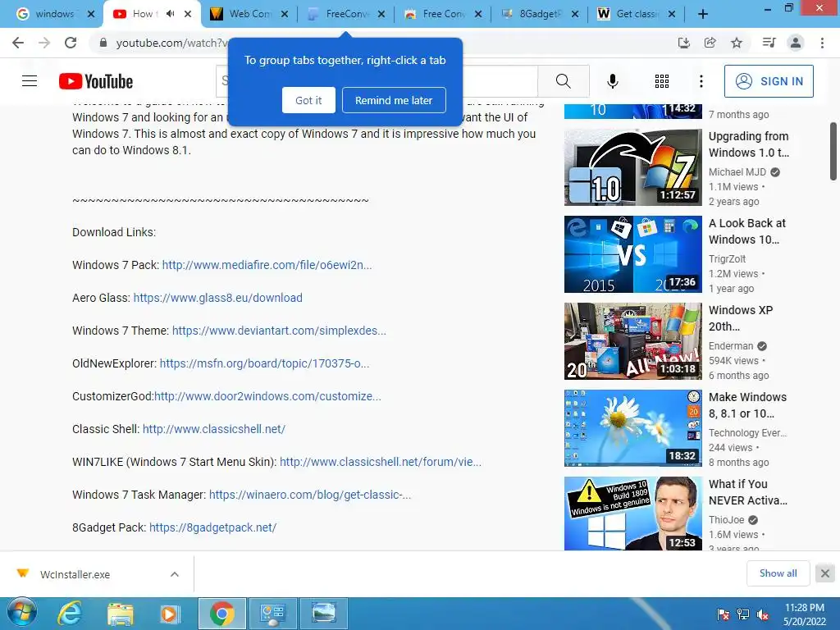Click the volume icon in system tray
This screenshot has width=840, height=630.
point(763,614)
